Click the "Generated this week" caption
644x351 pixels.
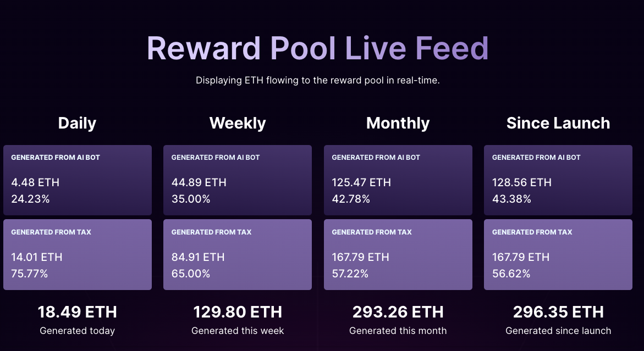point(238,331)
